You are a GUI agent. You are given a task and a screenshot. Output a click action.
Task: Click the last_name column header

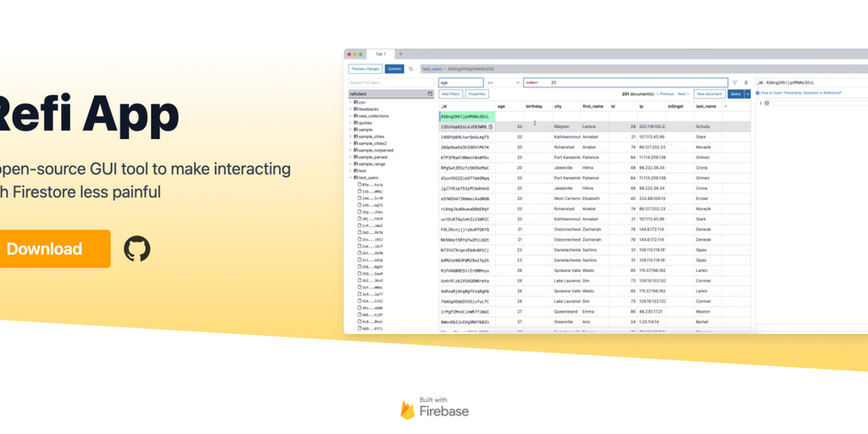706,106
